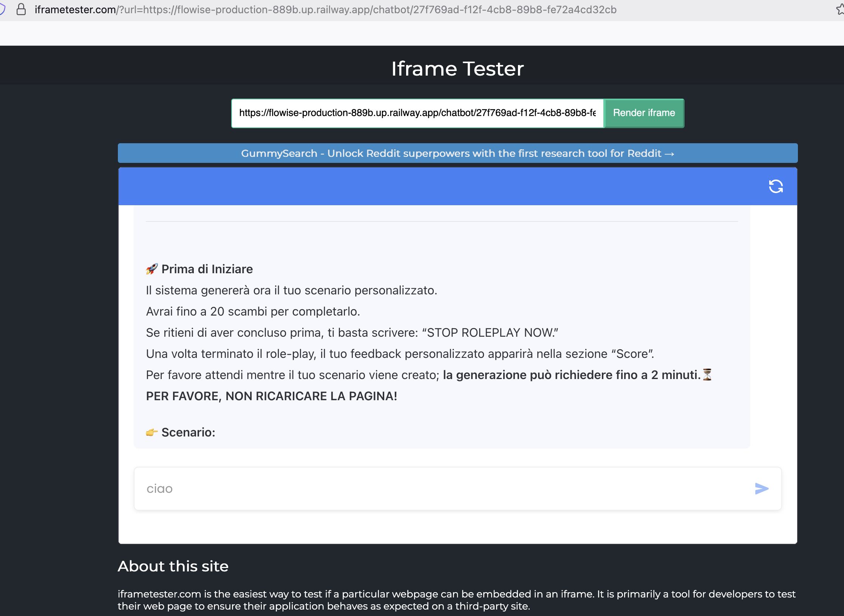The image size is (844, 616).
Task: Click the About this site heading
Action: click(x=173, y=566)
